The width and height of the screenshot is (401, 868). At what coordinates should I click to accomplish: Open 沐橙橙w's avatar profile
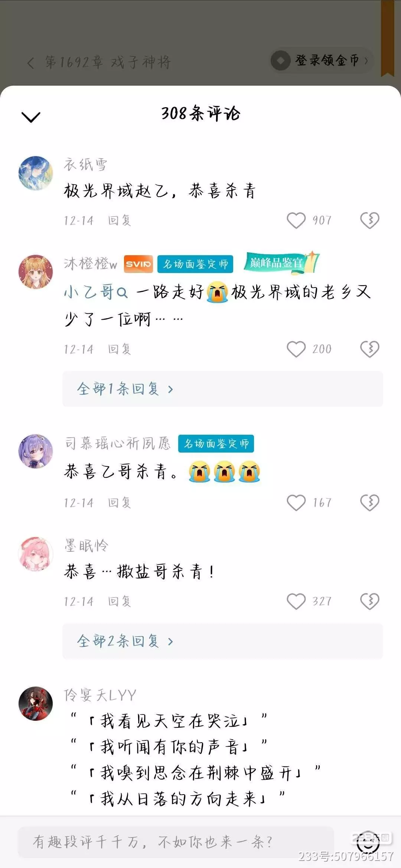[x=36, y=272]
